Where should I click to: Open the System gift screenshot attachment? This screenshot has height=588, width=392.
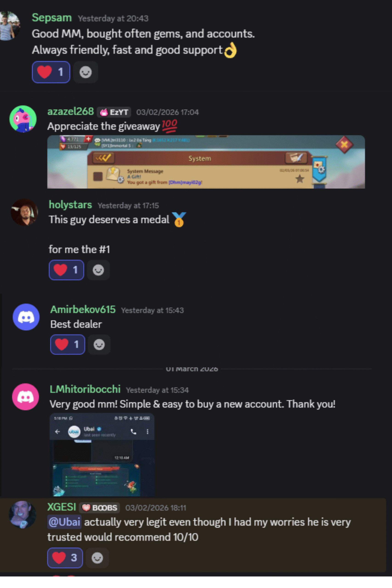click(x=206, y=162)
